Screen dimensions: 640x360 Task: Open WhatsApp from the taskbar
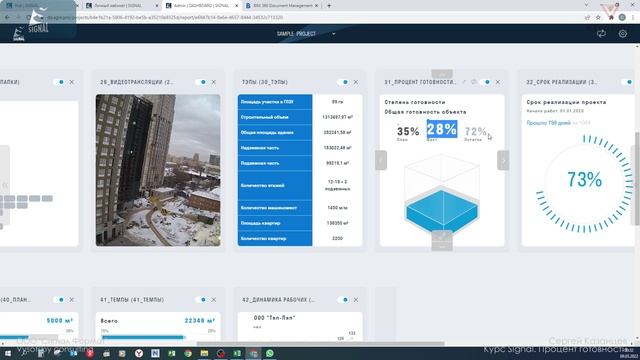point(270,353)
